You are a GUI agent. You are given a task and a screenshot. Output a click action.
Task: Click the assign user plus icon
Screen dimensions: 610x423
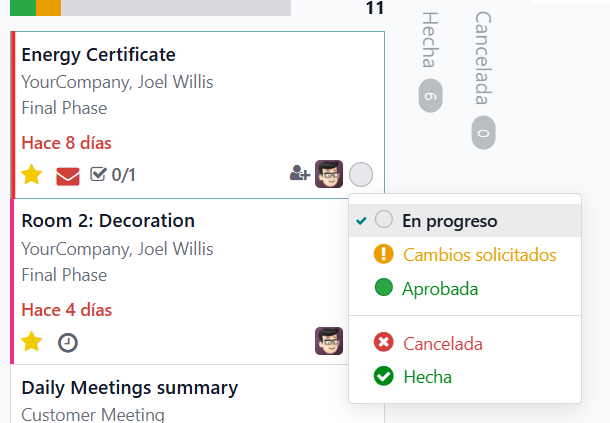[x=300, y=173]
